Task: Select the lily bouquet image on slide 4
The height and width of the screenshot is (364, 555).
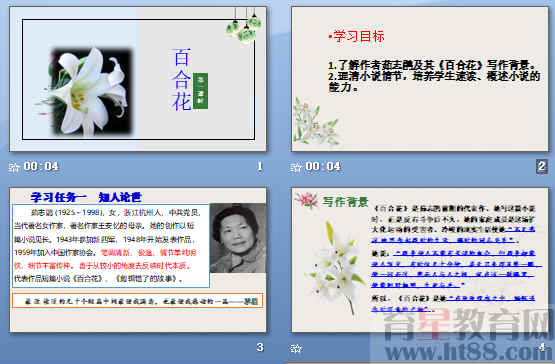Action: click(x=334, y=267)
